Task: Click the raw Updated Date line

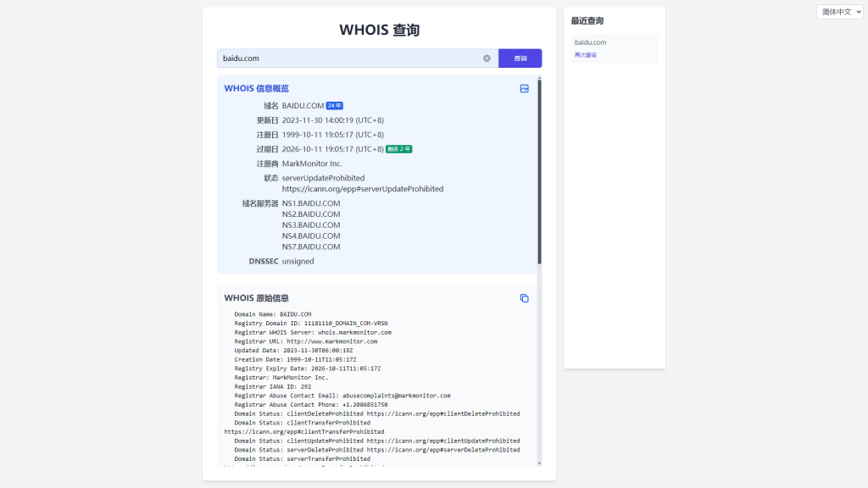Action: pos(293,350)
